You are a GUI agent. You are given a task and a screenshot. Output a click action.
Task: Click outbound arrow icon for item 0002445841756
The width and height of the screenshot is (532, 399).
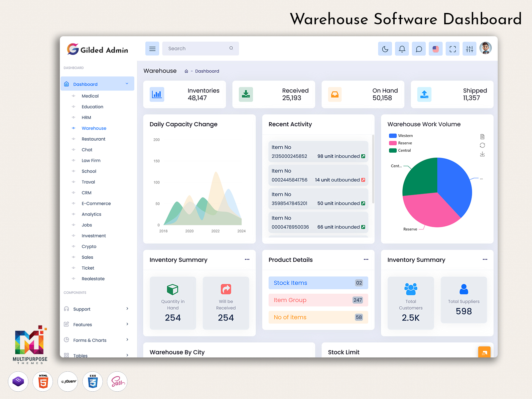[363, 180]
